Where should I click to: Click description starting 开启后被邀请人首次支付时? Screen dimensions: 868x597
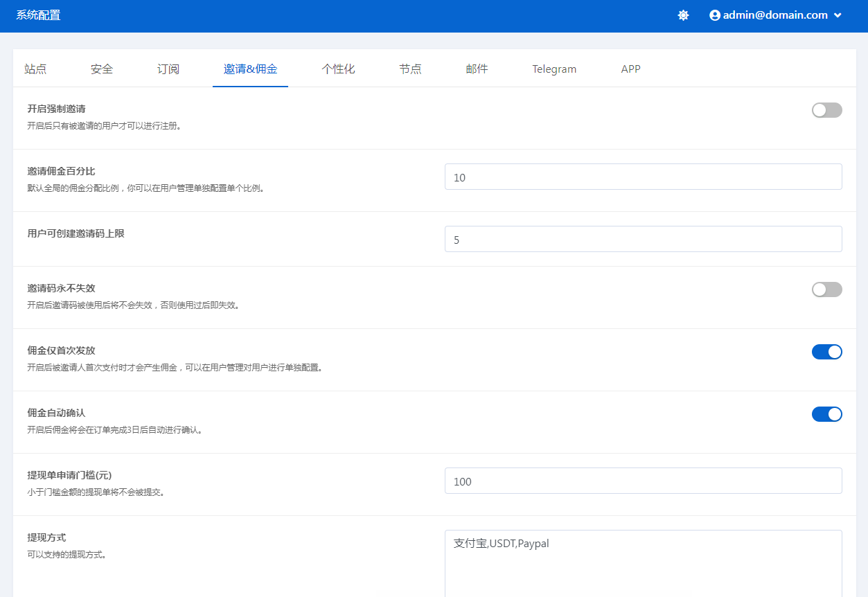pos(175,368)
